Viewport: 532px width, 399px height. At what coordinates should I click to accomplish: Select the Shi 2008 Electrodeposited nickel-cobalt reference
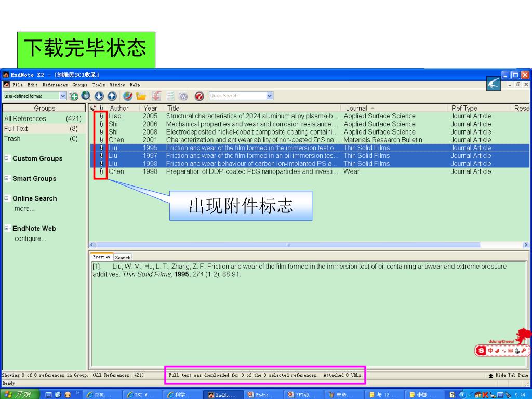tap(310, 132)
